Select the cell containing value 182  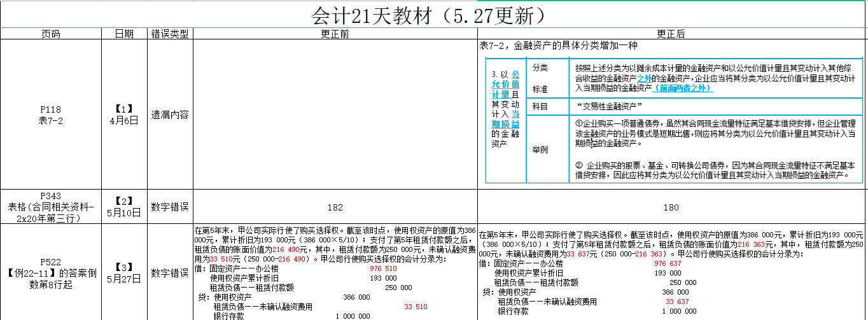tap(335, 207)
